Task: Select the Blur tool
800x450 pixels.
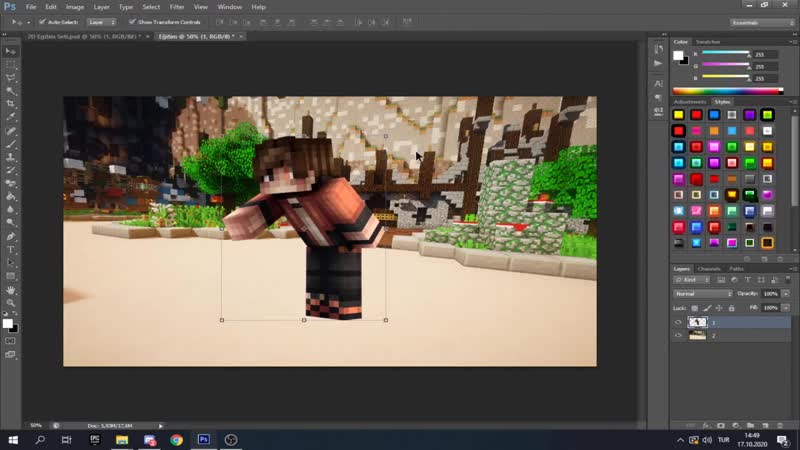Action: (10, 210)
